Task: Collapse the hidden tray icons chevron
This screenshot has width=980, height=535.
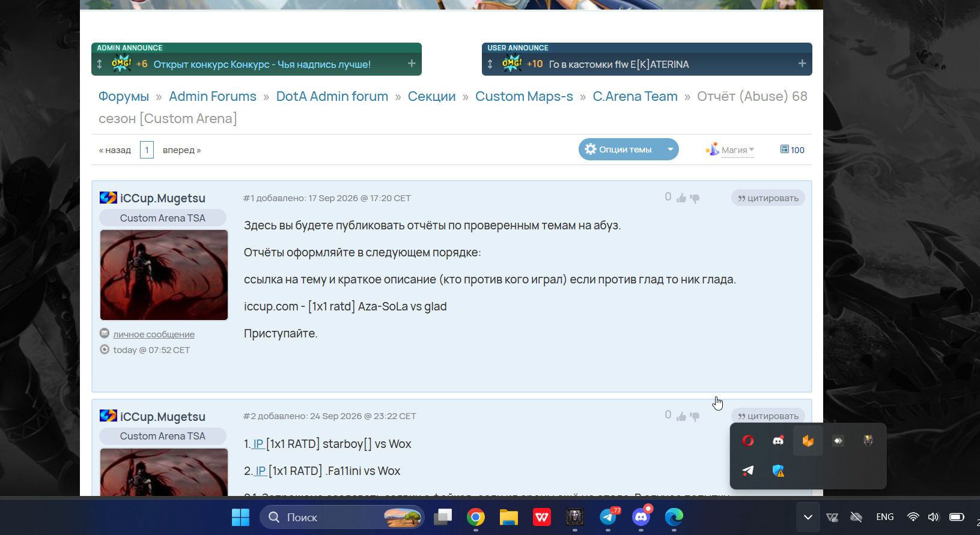Action: point(808,517)
